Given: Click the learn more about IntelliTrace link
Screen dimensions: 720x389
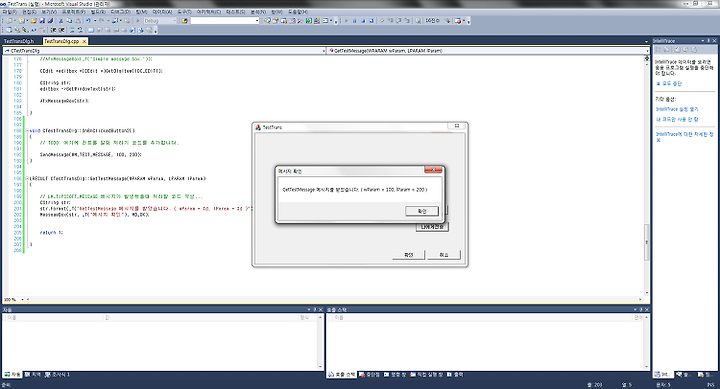Looking at the screenshot, I should tap(684, 136).
